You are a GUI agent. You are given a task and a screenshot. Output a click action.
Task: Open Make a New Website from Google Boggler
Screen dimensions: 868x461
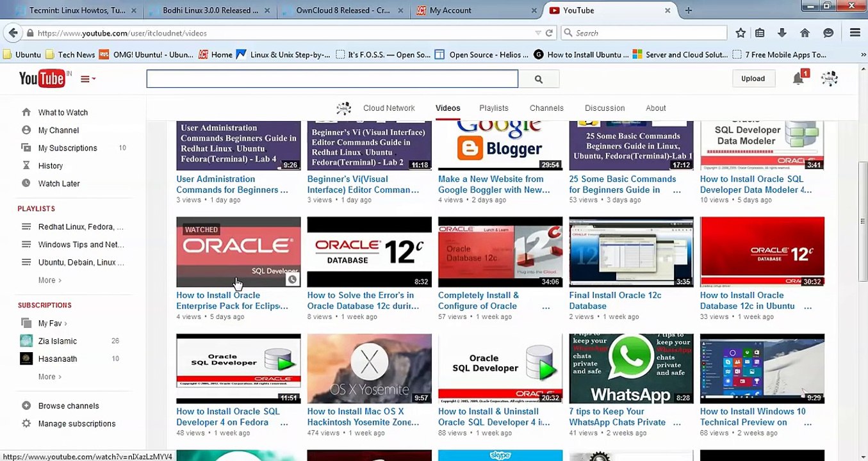pyautogui.click(x=493, y=184)
